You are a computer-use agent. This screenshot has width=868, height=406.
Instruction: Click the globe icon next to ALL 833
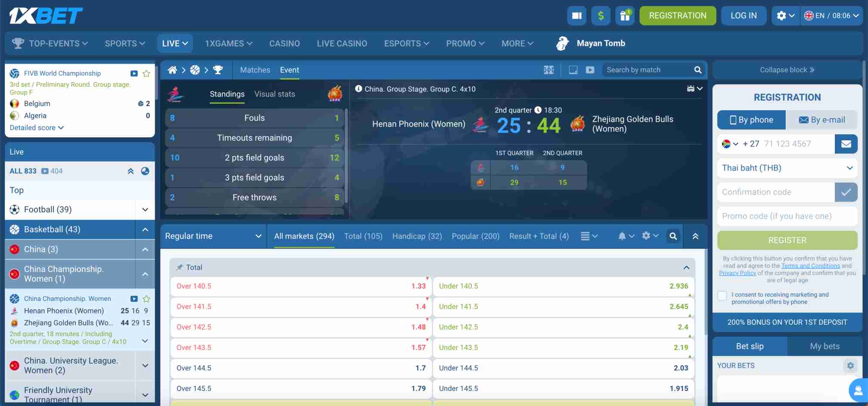pos(145,171)
